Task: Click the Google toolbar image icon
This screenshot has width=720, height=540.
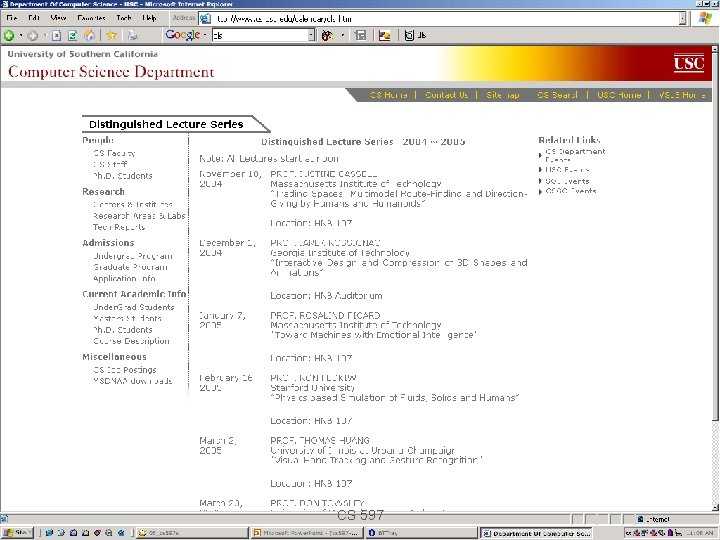Action: (384, 35)
